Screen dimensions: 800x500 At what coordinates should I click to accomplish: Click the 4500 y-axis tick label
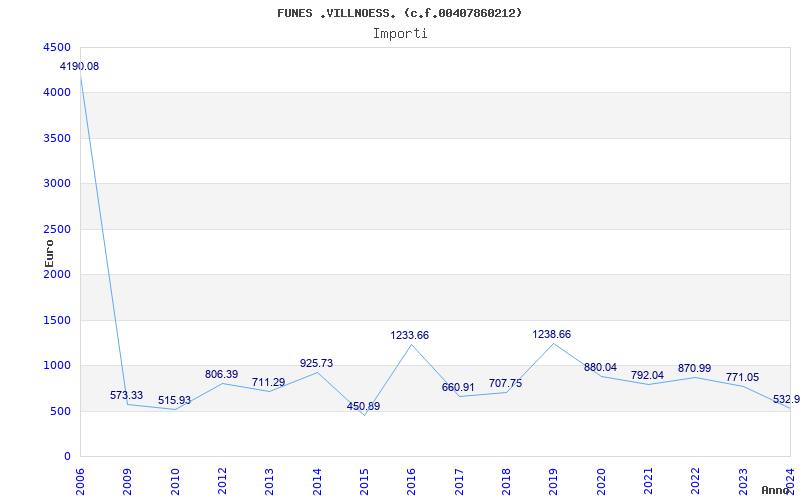57,47
